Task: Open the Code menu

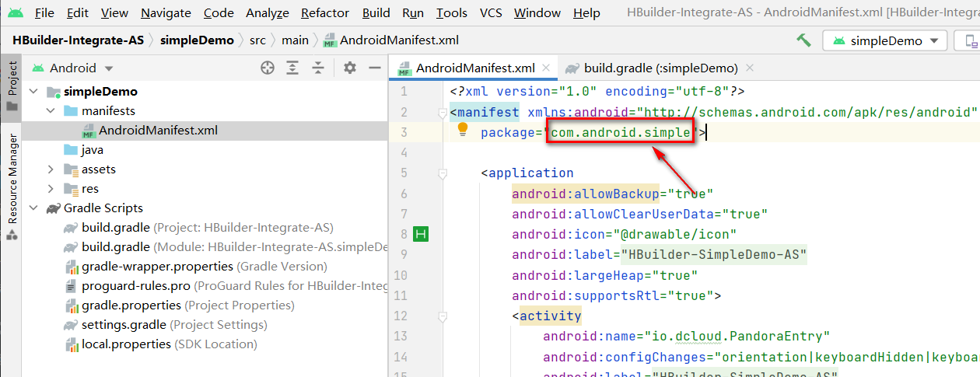Action: [x=219, y=13]
